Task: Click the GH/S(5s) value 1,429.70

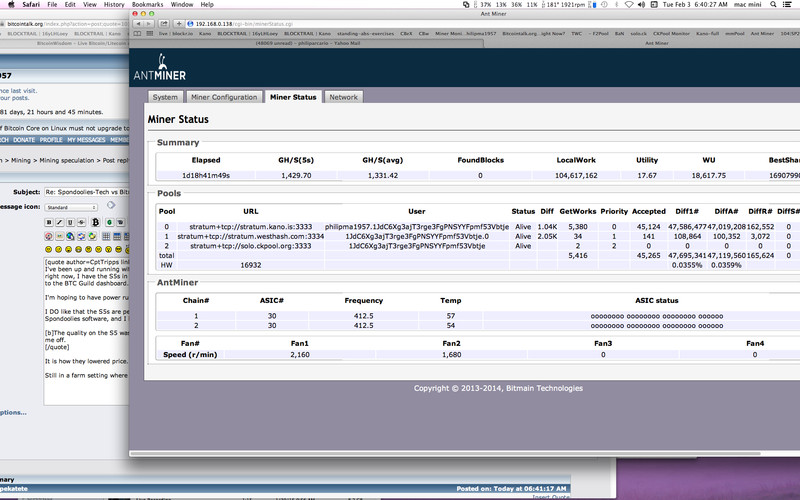Action: coord(296,176)
